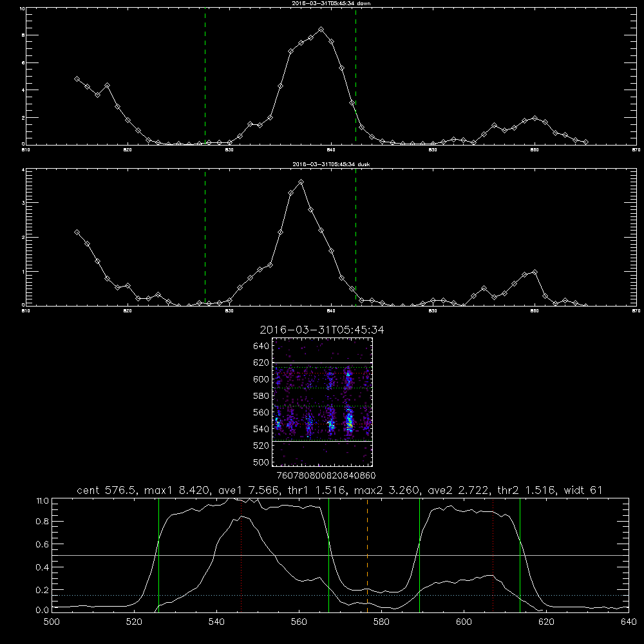This screenshot has height=644, width=644.
Task: Click the green vertical line near 526 in bottom plot
Action: coord(158,554)
